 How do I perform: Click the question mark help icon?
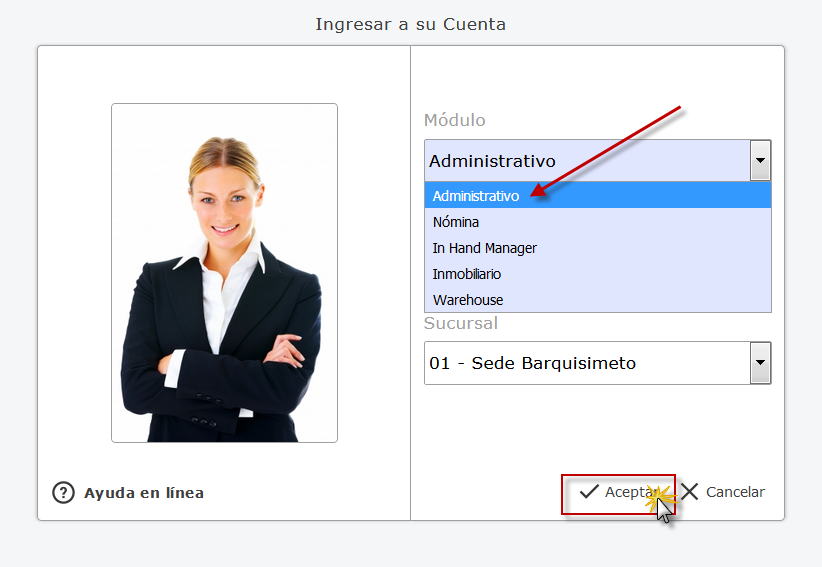[63, 493]
